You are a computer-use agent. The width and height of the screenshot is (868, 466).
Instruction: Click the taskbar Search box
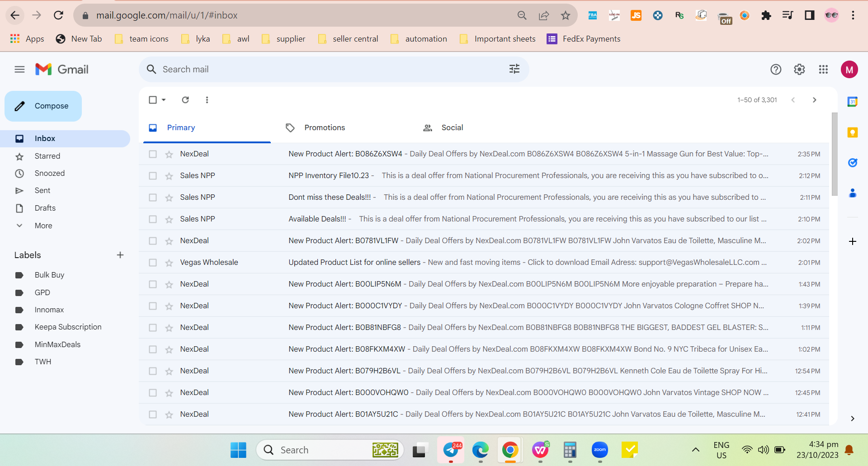click(x=330, y=450)
